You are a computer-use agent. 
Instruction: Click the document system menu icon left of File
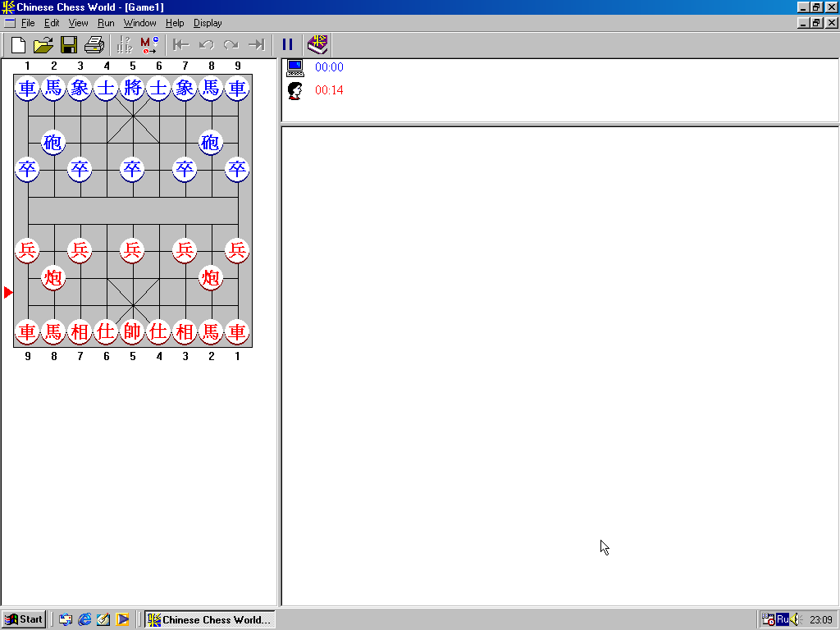[10, 23]
